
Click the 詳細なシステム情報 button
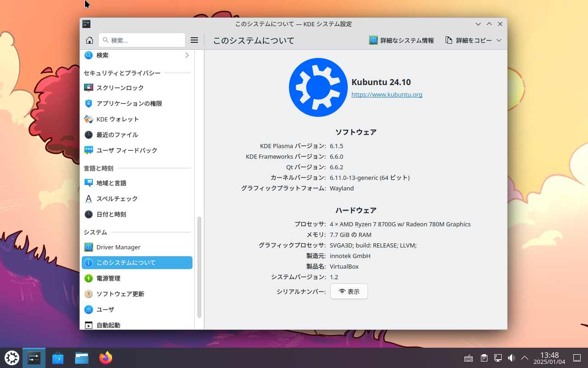pos(401,40)
